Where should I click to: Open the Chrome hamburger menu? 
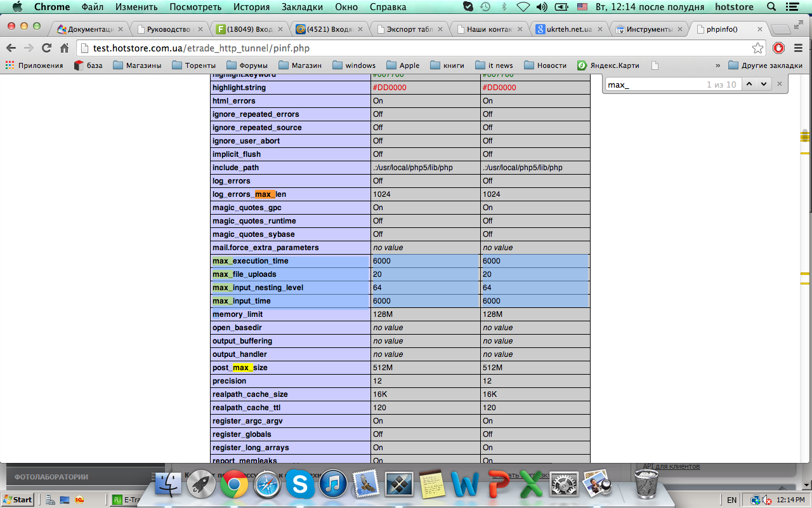[798, 48]
